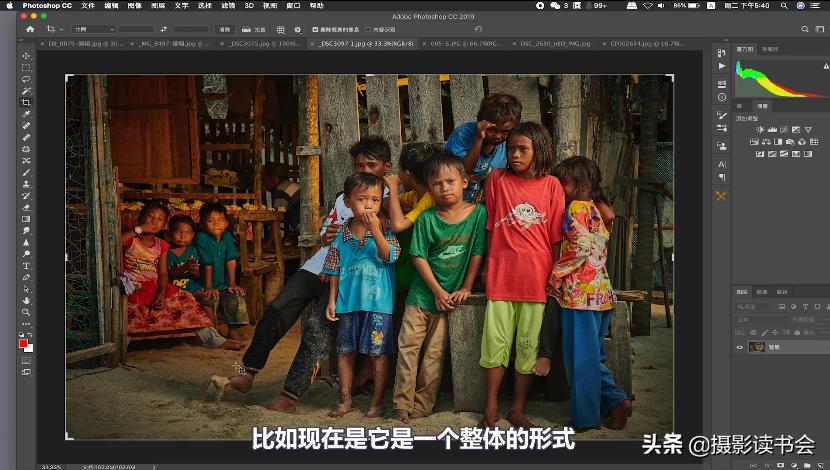
Task: Select the Rectangular Marquee tool
Action: tap(26, 68)
